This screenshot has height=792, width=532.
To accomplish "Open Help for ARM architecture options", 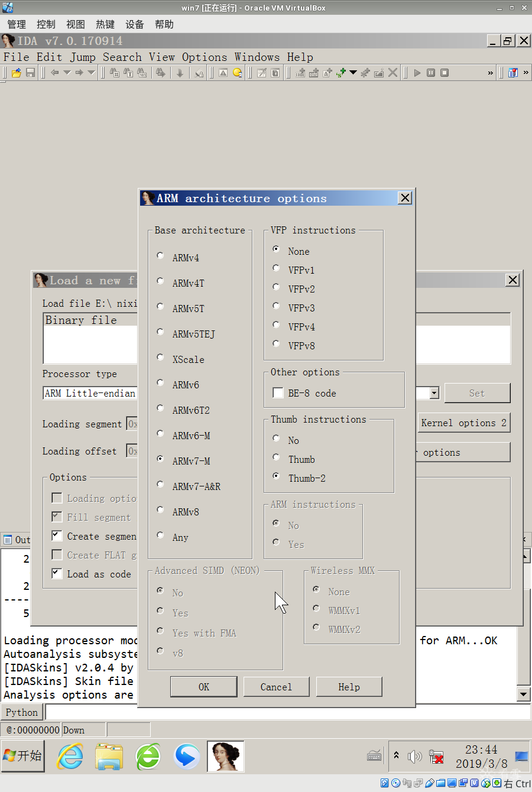I will tap(349, 687).
